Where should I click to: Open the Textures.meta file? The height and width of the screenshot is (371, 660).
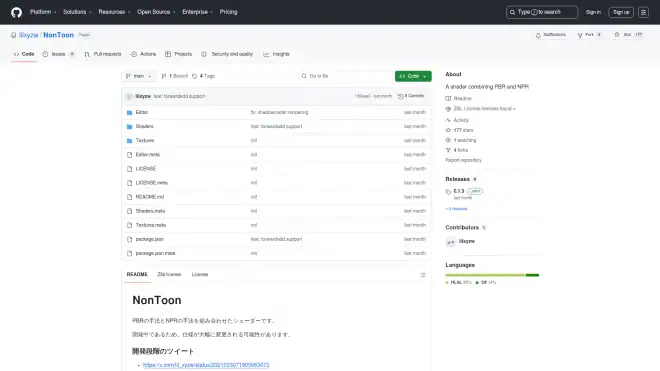[151, 225]
